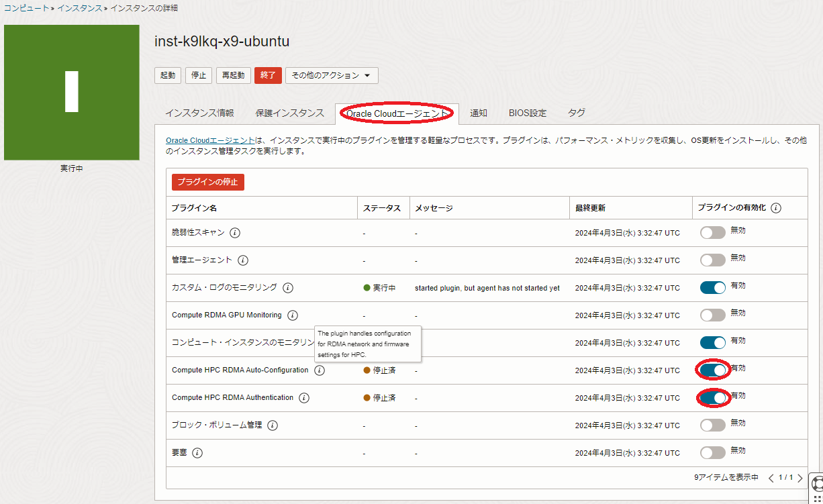Click info icon for カスタム・ログのモニタリング
Screen dimensions: 823x504
[288, 288]
